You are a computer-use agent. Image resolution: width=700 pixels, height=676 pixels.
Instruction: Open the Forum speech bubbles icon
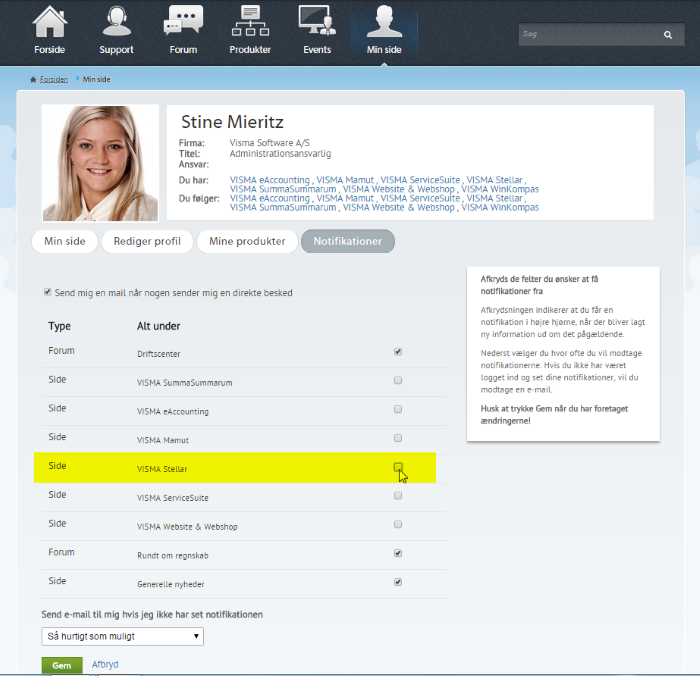point(183,20)
